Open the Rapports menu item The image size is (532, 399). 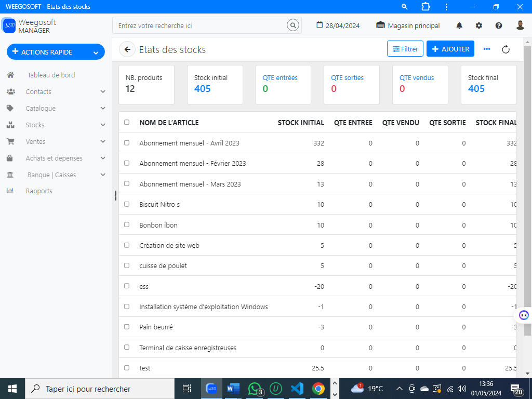coord(38,191)
